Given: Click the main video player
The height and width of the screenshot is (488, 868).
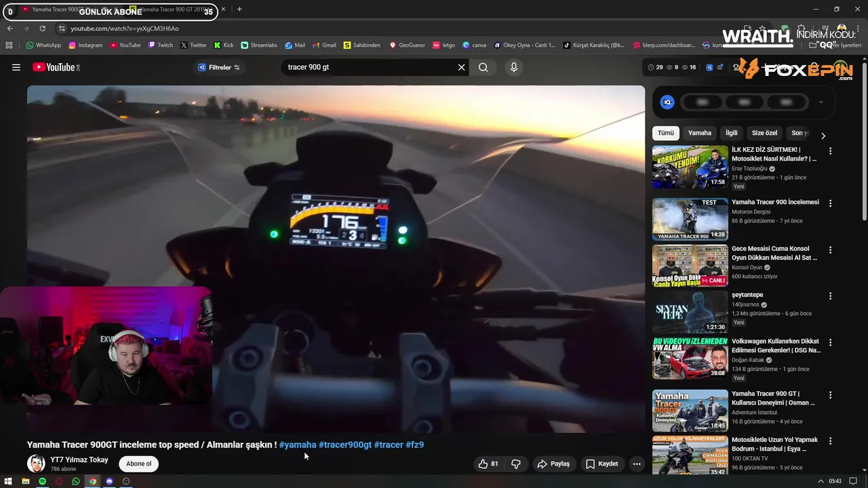Looking at the screenshot, I should (336, 259).
